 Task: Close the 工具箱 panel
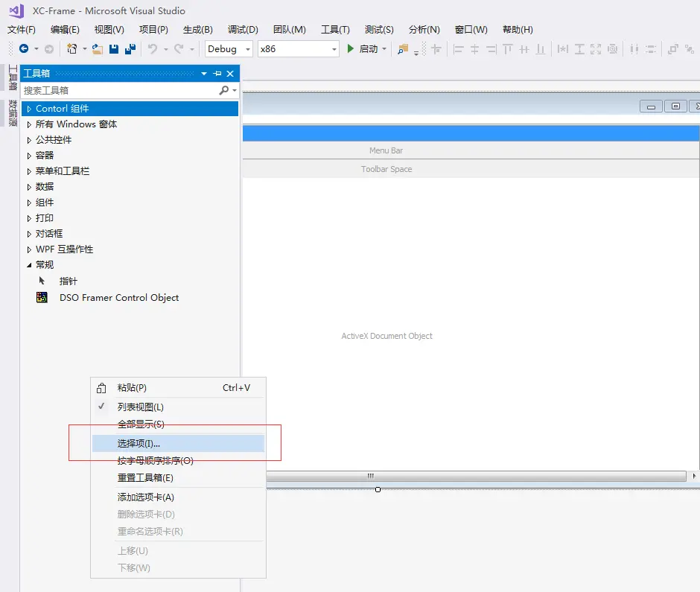[x=230, y=73]
